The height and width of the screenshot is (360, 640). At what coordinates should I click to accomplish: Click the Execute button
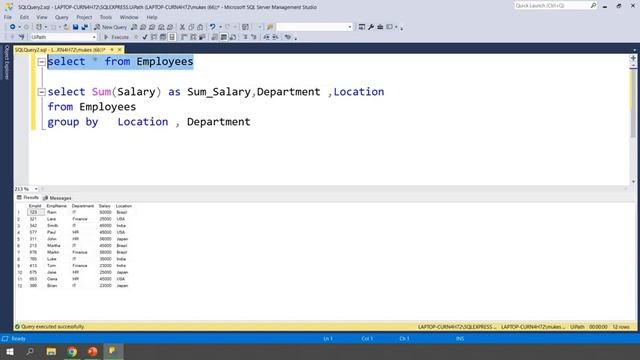pyautogui.click(x=116, y=37)
